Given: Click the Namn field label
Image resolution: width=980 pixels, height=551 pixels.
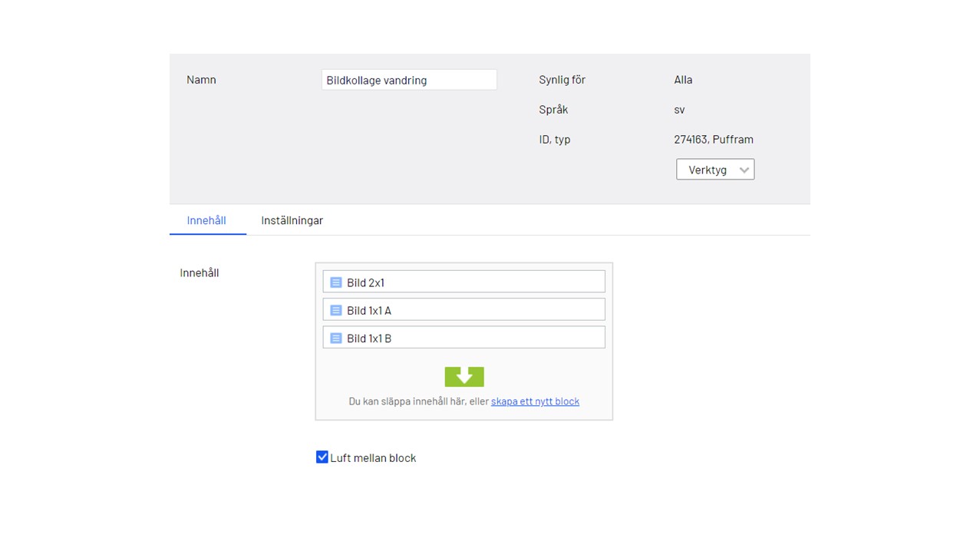Looking at the screenshot, I should point(201,80).
